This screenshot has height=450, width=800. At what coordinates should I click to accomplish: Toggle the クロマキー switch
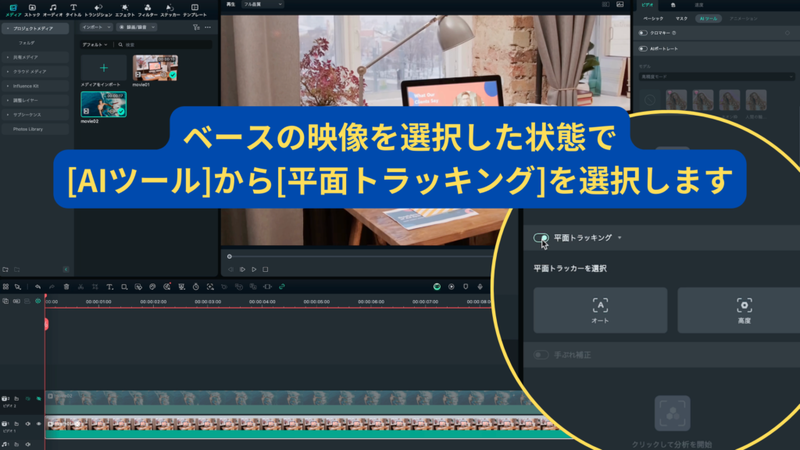pos(643,33)
